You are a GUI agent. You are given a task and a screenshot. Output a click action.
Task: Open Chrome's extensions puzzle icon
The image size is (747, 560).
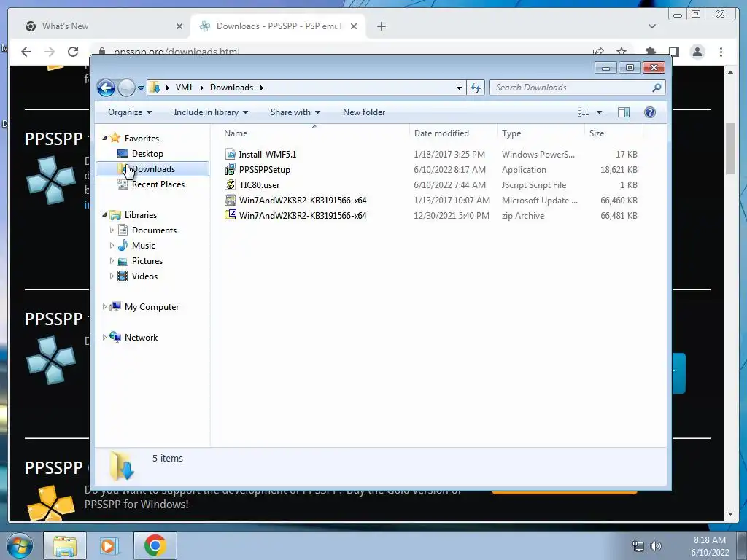point(650,52)
